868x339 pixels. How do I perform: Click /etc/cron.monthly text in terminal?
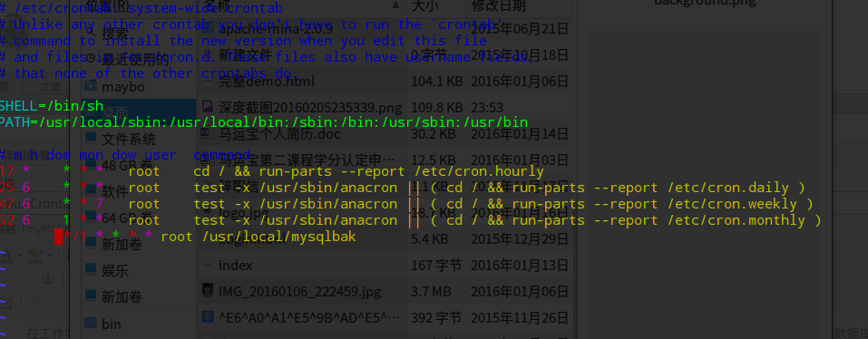click(x=736, y=220)
